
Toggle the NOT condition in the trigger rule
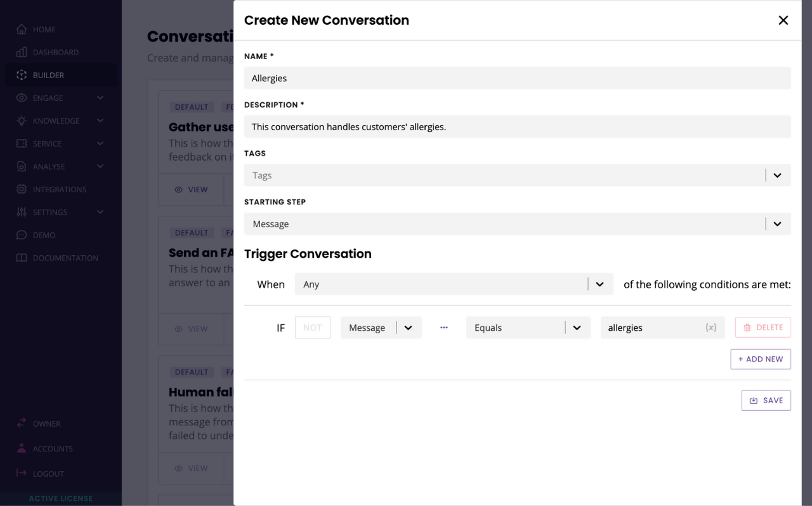pyautogui.click(x=312, y=327)
